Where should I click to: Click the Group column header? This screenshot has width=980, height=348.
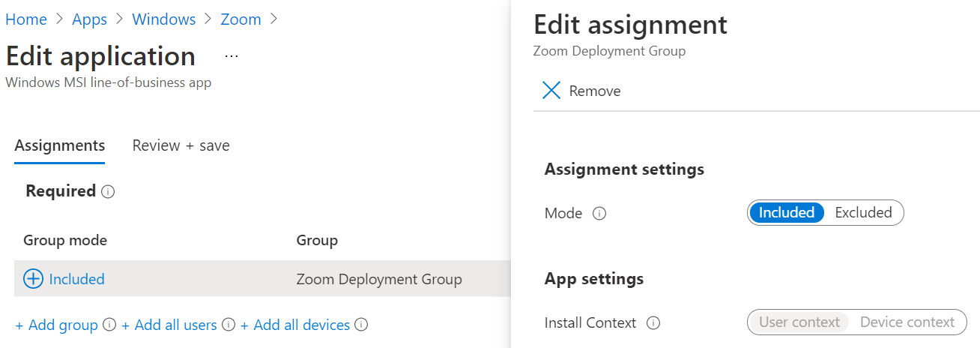[x=317, y=240]
